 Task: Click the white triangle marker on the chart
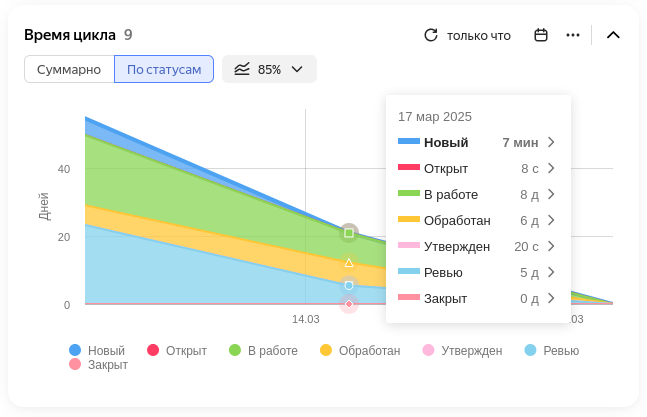(x=349, y=263)
